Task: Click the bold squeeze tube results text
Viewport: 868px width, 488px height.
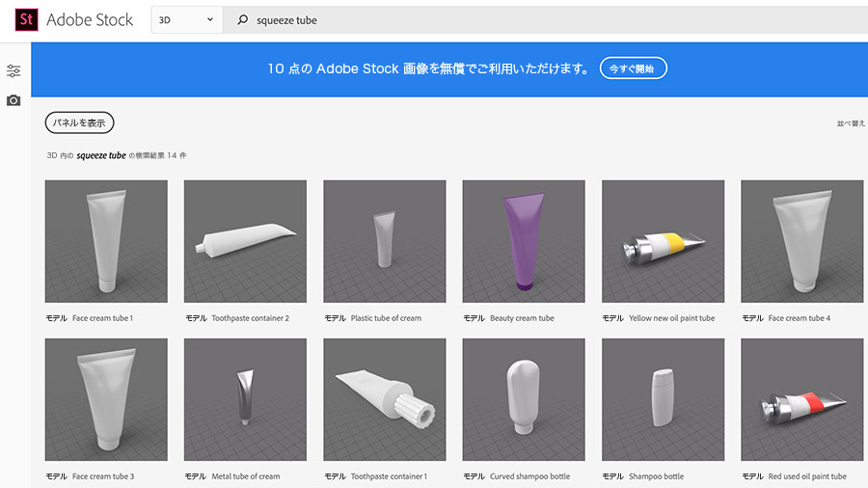Action: tap(101, 155)
